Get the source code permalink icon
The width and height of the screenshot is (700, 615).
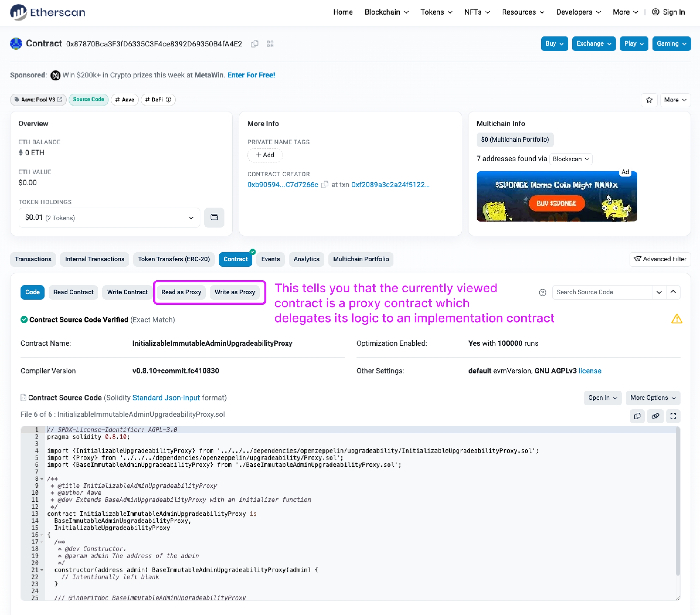[x=655, y=416]
